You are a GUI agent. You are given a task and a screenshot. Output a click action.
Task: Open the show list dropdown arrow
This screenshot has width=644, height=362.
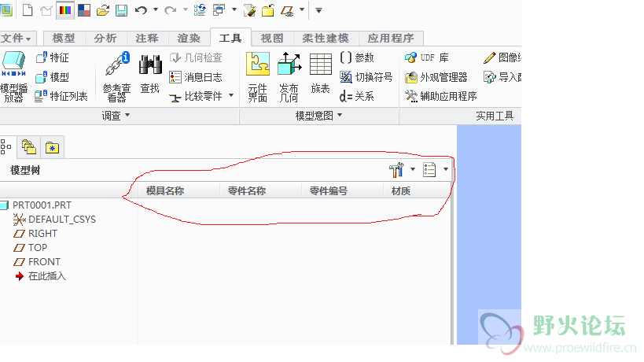click(x=446, y=169)
